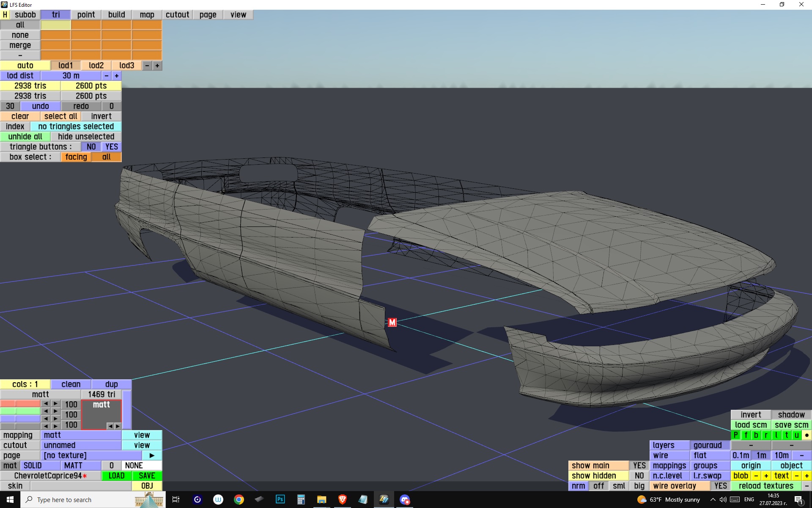Viewport: 812px width, 508px height.
Task: Click the black dot view button
Action: pyautogui.click(x=807, y=435)
